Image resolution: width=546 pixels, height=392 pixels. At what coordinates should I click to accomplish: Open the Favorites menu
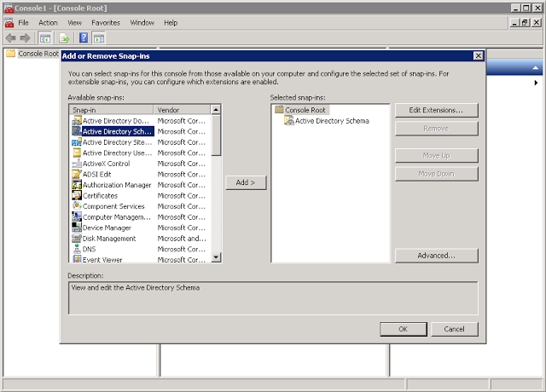106,23
